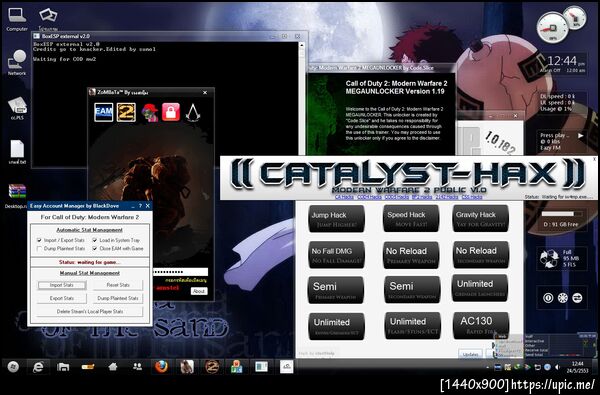Image resolution: width=600 pixels, height=395 pixels.
Task: Click the password field in ZoMBaTa
Action: click(x=180, y=272)
